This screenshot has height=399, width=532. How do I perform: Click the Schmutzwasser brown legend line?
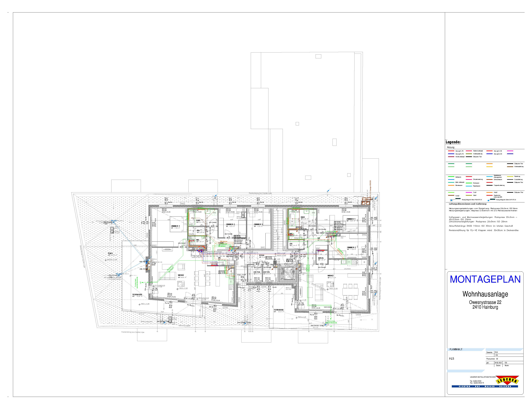(x=489, y=179)
